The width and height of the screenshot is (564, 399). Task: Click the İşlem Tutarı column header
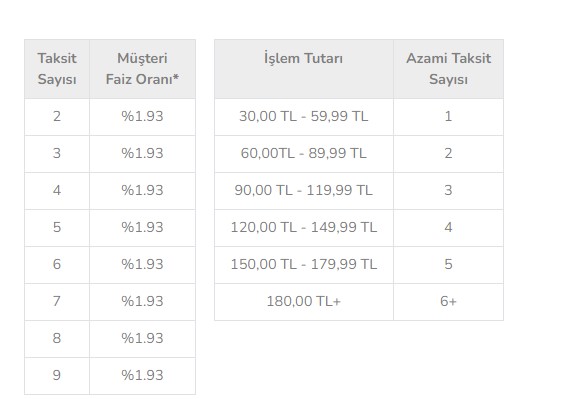pos(304,69)
